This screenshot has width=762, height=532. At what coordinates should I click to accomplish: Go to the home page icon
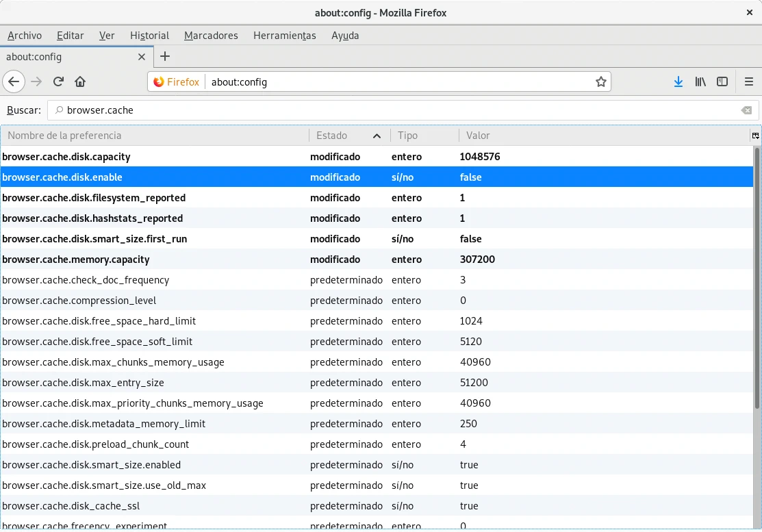click(80, 81)
